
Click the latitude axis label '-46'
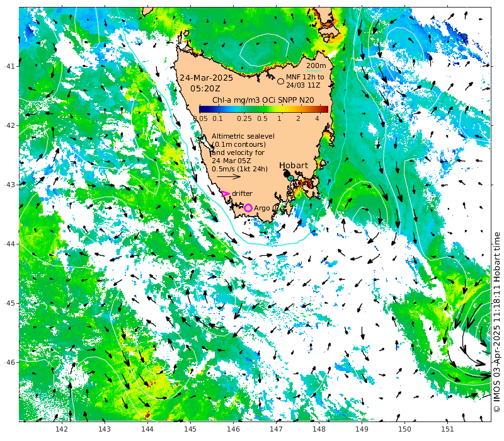[x=9, y=362]
